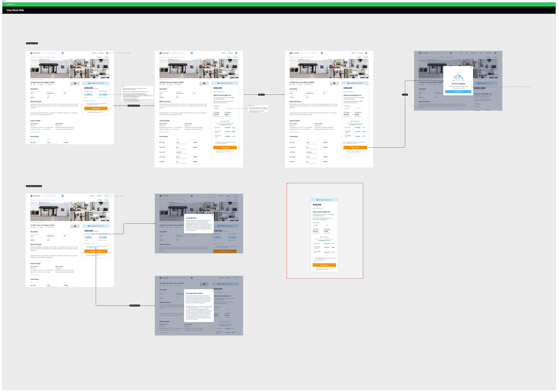Open the Buy & Sell nav menu

coord(474,53)
